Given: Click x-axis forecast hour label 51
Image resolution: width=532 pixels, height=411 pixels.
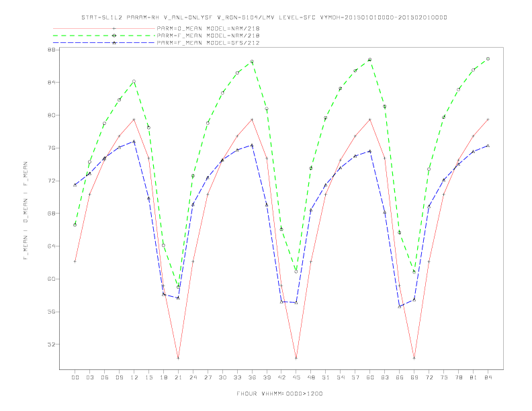Looking at the screenshot, I should (x=326, y=377).
